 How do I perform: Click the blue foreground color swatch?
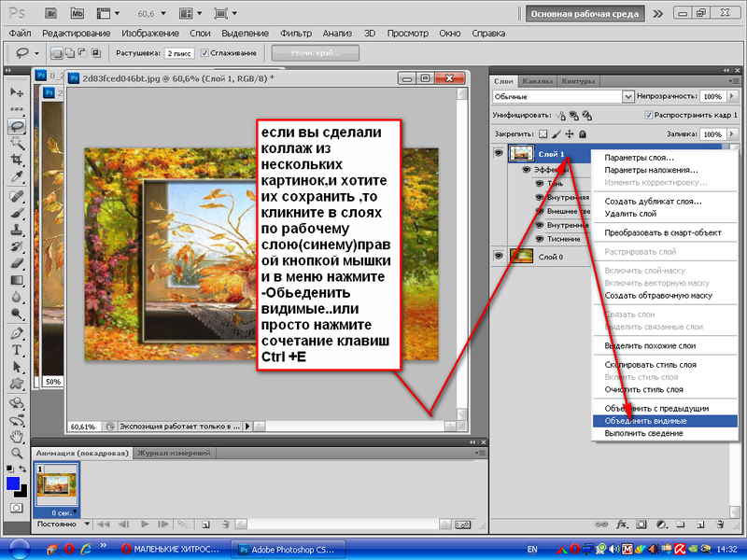click(x=12, y=483)
